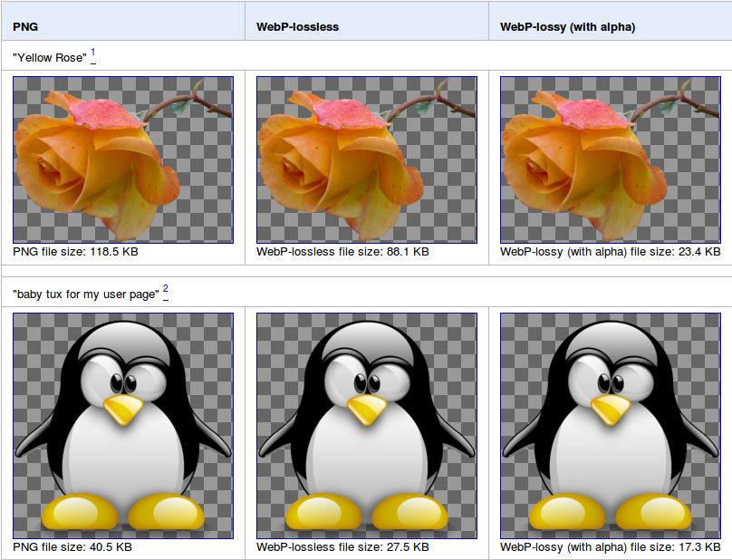The height and width of the screenshot is (560, 732).
Task: Follow footnote link 2 beside baby tux
Action: coord(166,292)
